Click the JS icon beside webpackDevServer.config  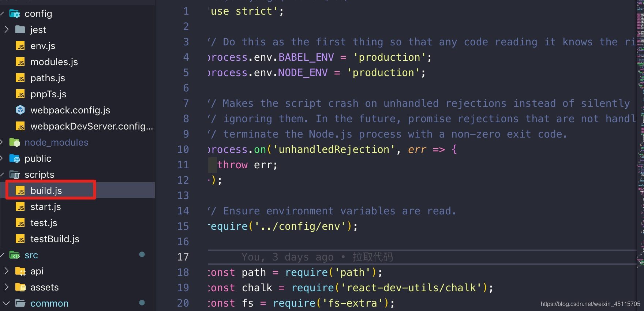point(20,126)
